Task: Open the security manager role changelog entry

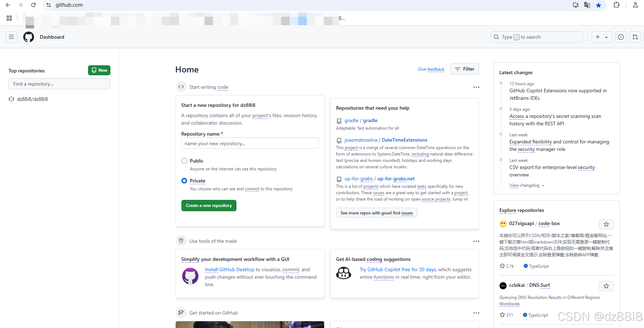Action: point(559,146)
